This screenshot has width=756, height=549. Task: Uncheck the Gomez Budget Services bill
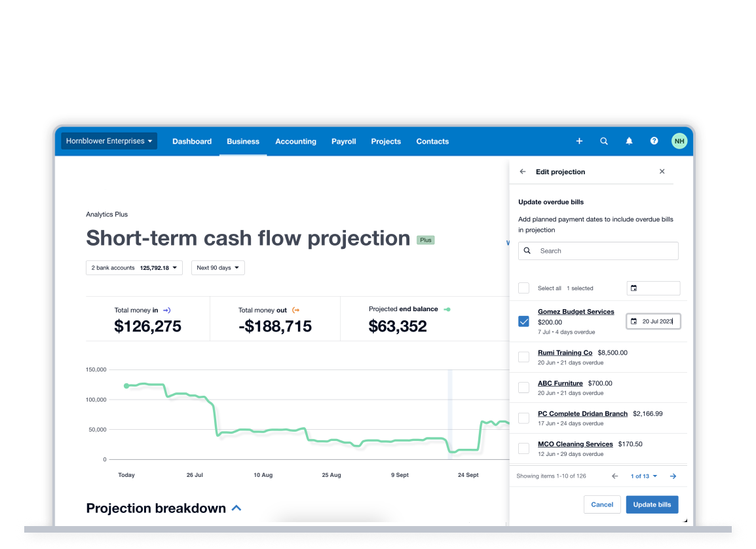coord(523,321)
